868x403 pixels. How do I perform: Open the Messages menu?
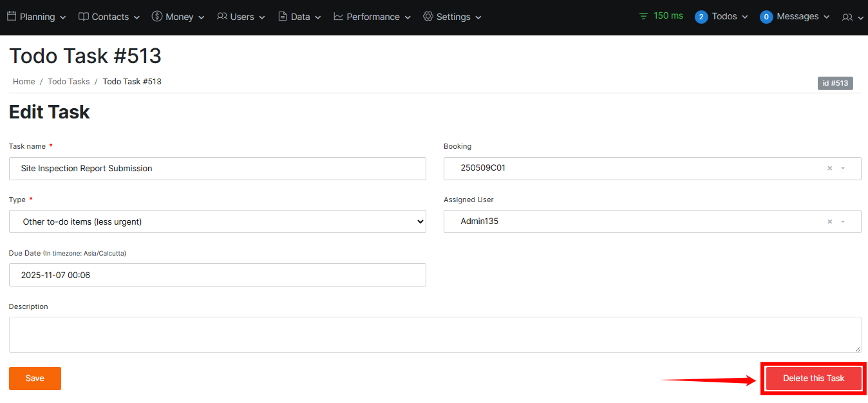coord(795,17)
